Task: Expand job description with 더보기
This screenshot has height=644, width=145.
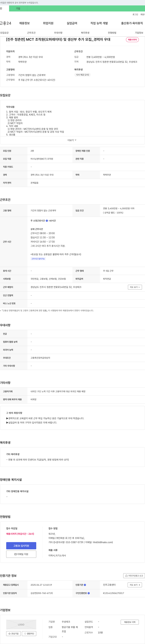Action: [x=72, y=140]
